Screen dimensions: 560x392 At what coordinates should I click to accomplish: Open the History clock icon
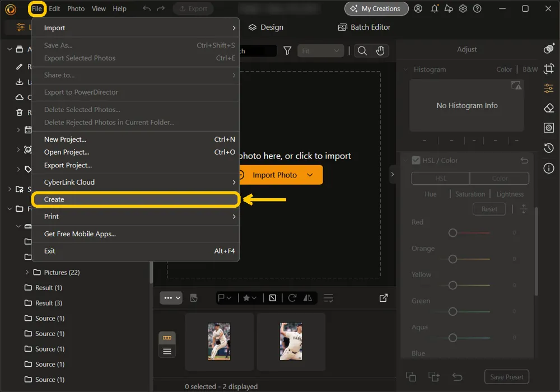[549, 148]
